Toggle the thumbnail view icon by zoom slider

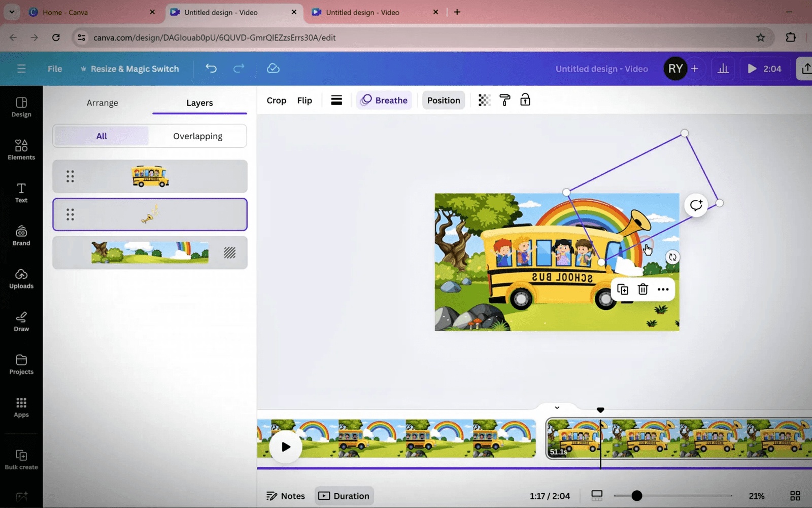(597, 495)
